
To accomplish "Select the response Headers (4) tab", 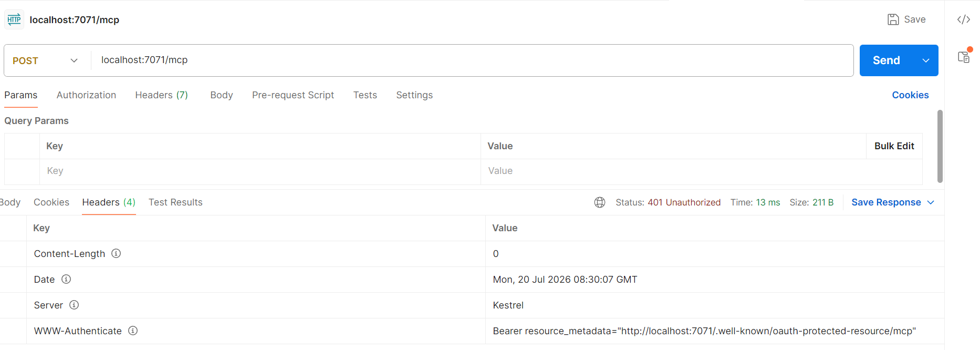I will (x=109, y=202).
